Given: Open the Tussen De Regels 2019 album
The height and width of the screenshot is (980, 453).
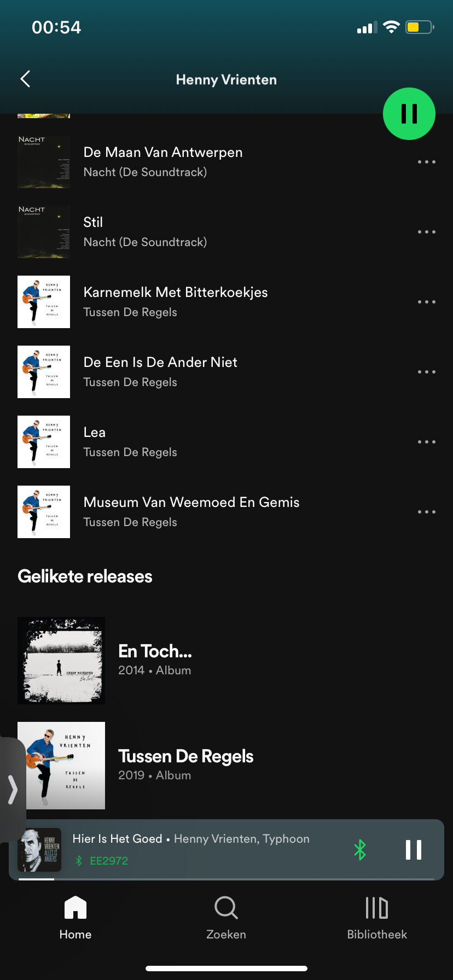Looking at the screenshot, I should (x=226, y=766).
